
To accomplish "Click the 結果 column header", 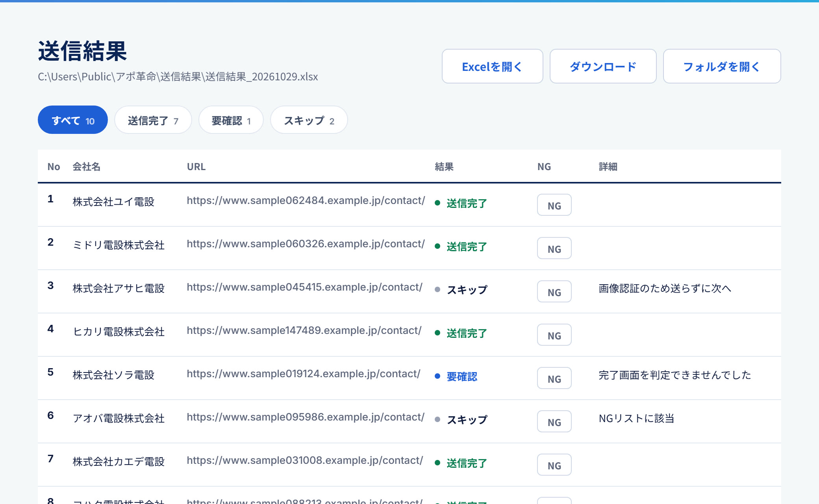I will [x=444, y=167].
